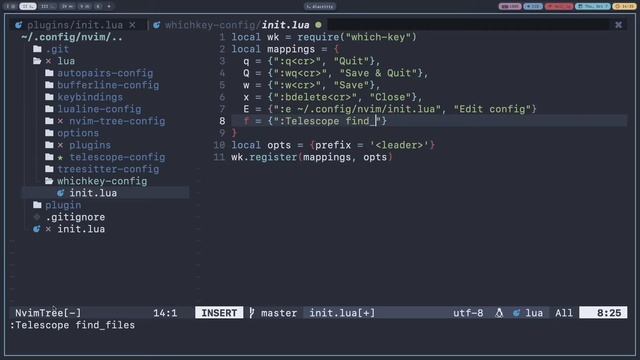Collapse the whichkey-config folder
The height and width of the screenshot is (360, 640).
[x=102, y=181]
